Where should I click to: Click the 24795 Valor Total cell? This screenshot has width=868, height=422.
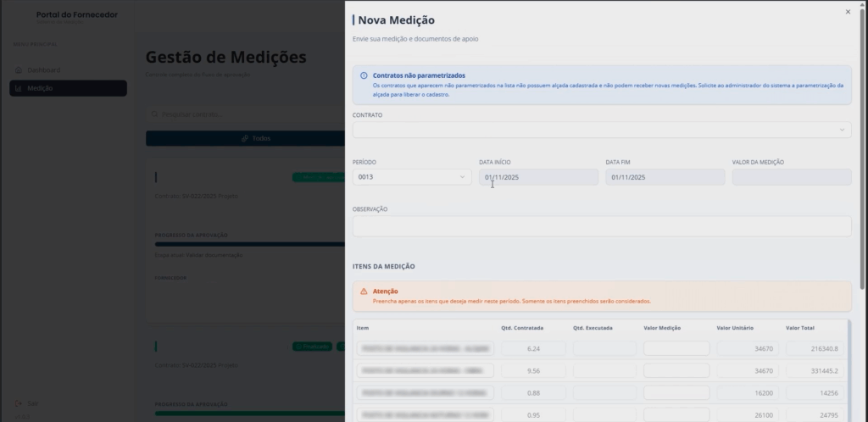click(816, 415)
